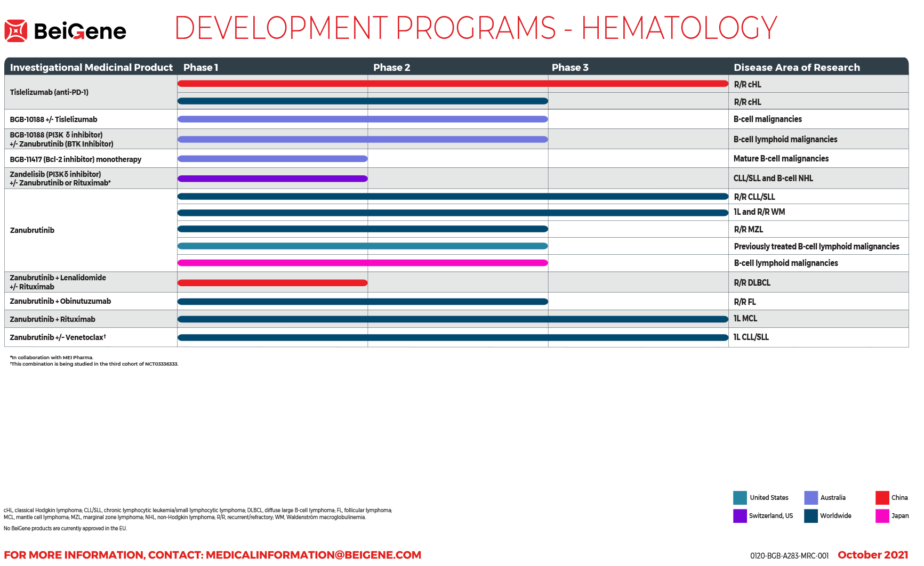
Task: Click the BGB-11417 lavender Phase 1 bar
Action: tap(272, 159)
